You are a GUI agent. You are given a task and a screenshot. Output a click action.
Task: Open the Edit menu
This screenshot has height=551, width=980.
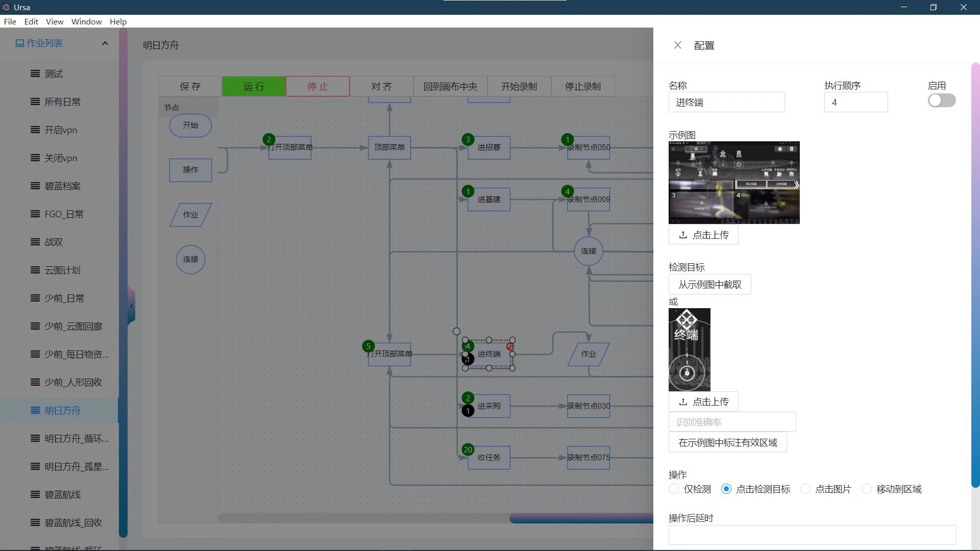[x=31, y=21]
